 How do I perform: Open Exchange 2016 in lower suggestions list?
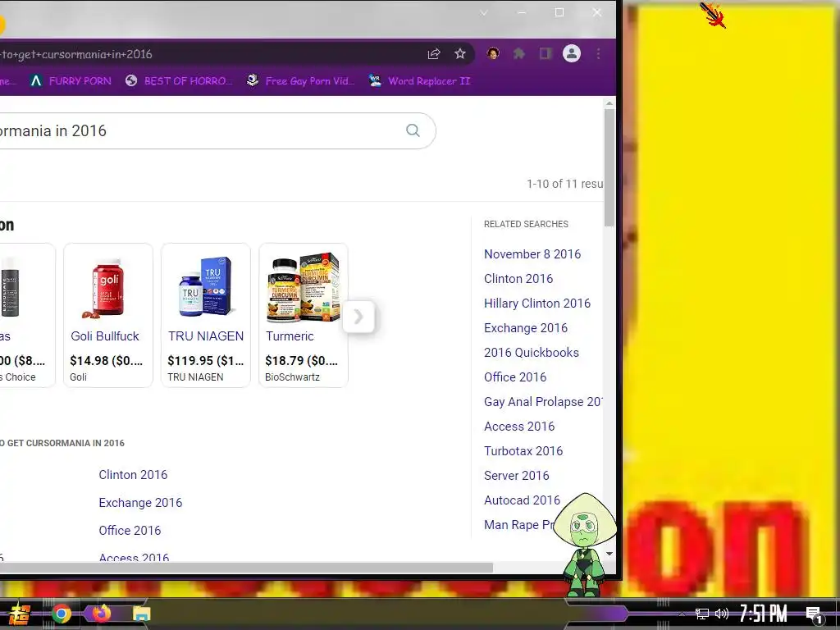click(x=140, y=503)
